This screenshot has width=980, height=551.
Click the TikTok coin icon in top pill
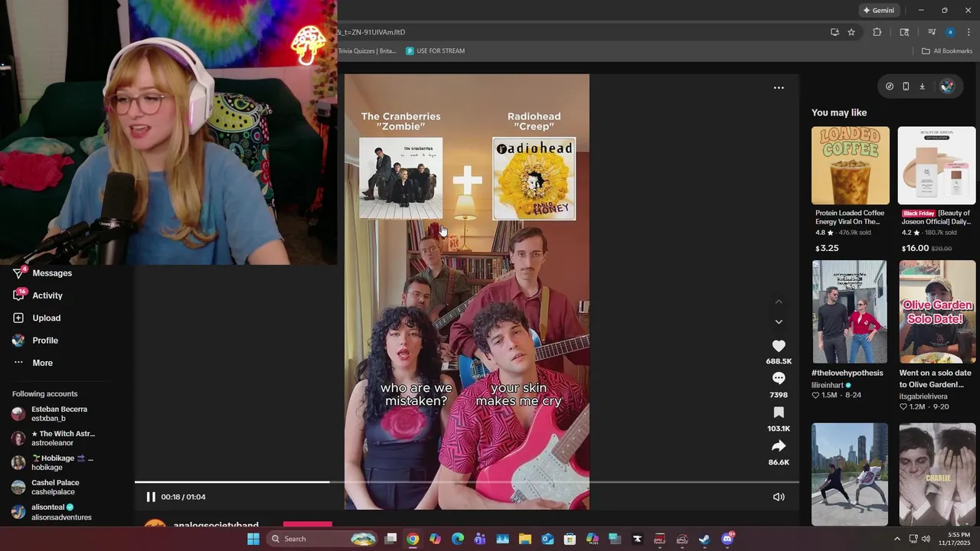[889, 86]
